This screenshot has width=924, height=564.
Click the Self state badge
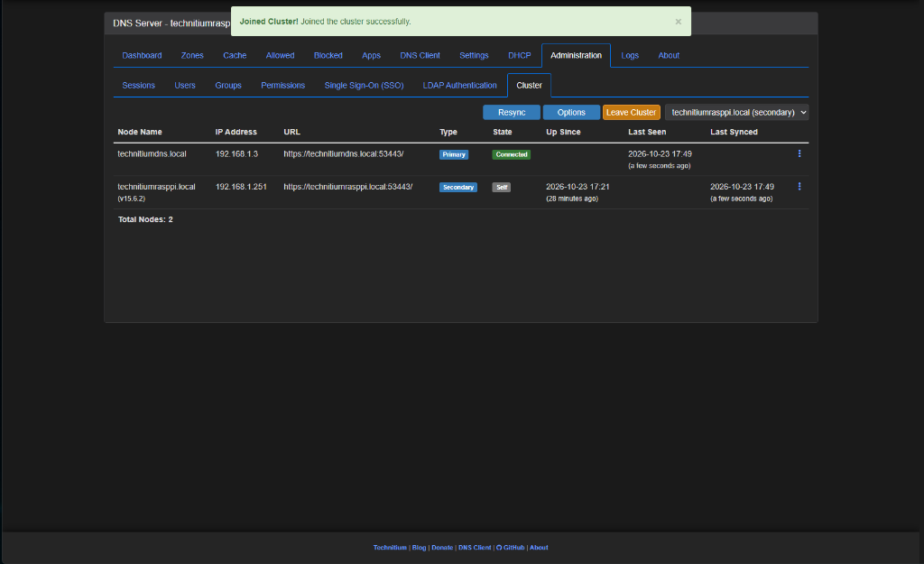coord(502,188)
